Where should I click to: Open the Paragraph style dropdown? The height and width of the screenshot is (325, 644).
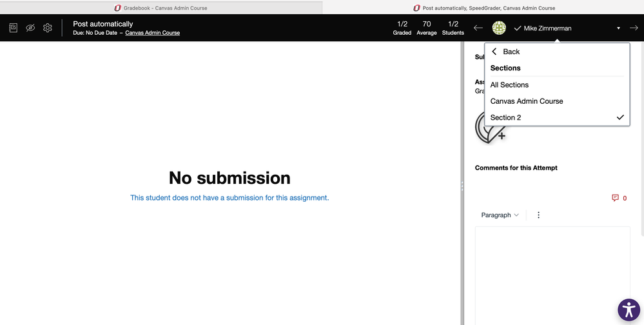pyautogui.click(x=500, y=215)
